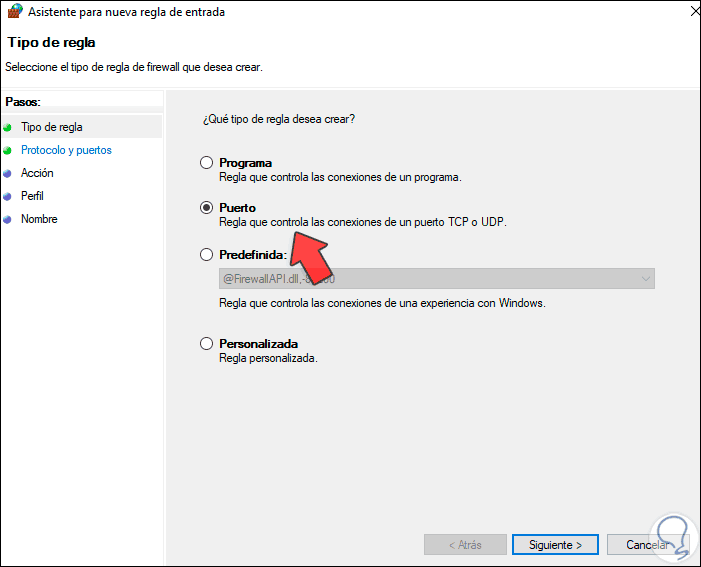This screenshot has width=701, height=567.
Task: Click the blue bullet beside Acción
Action: pyautogui.click(x=8, y=174)
